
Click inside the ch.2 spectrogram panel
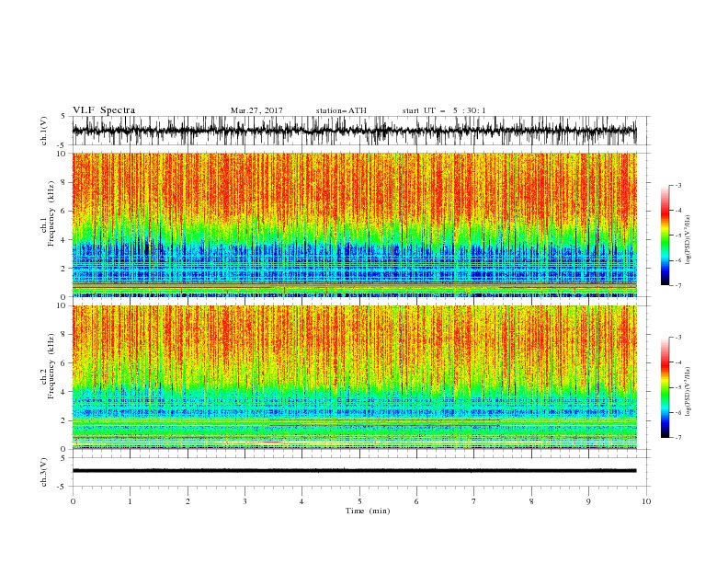coord(354,377)
